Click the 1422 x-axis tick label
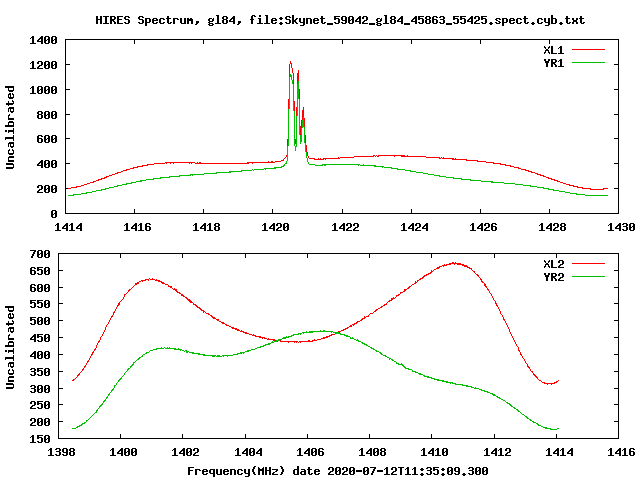 pos(344,227)
